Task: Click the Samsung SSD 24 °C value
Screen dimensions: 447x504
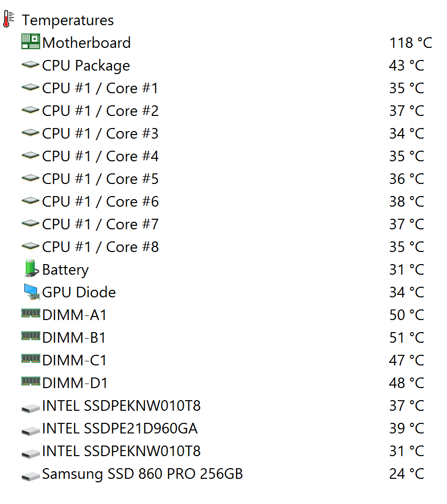Action: (406, 474)
